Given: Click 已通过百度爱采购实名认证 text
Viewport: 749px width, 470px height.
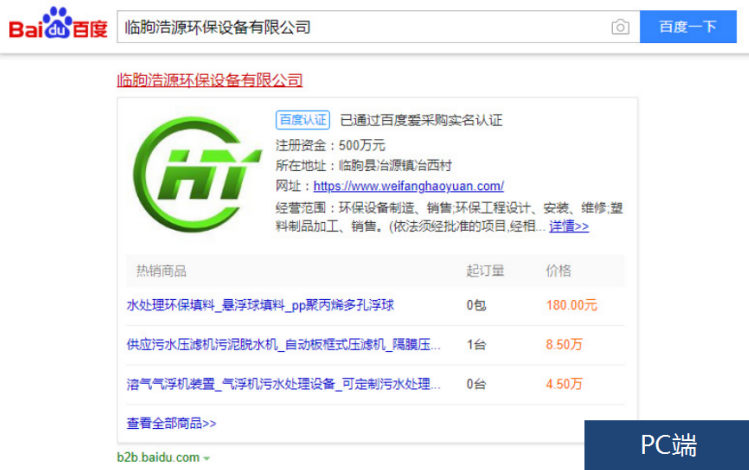Looking at the screenshot, I should click(x=421, y=120).
